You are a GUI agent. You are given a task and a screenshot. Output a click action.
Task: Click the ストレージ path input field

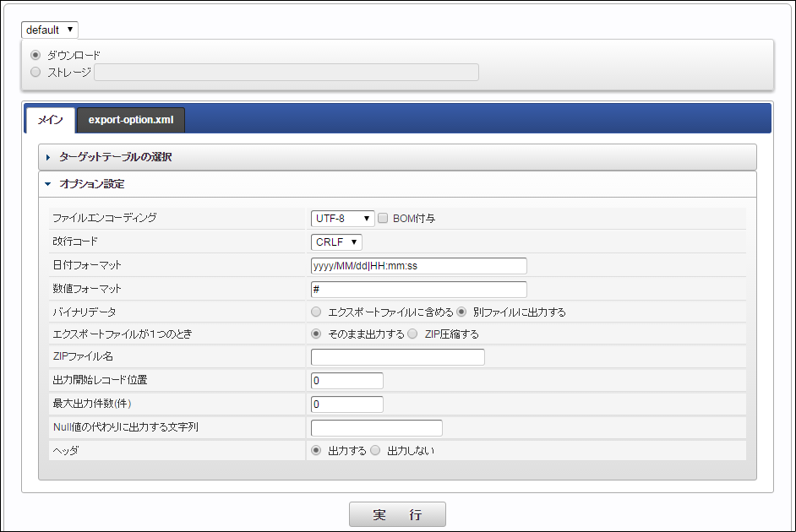click(x=286, y=72)
